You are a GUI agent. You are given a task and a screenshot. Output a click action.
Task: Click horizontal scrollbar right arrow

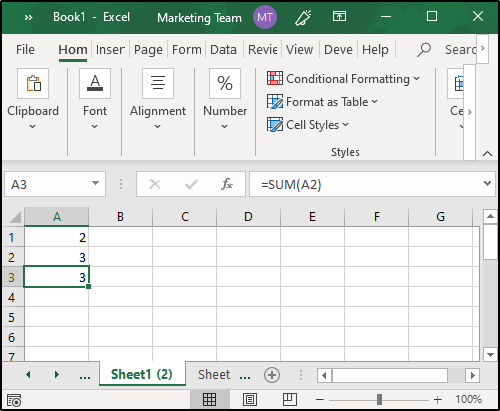pyautogui.click(x=472, y=375)
